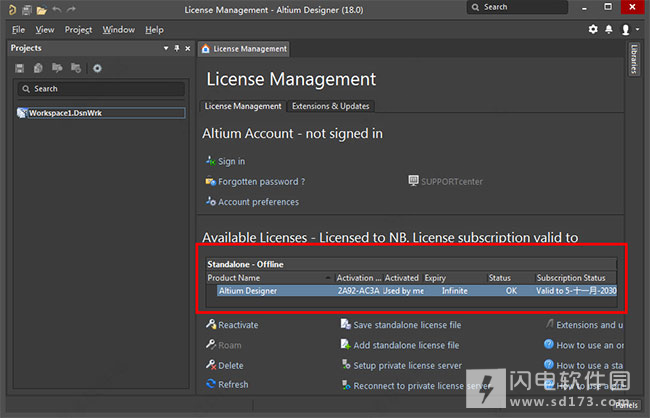Viewport: 650px width, 418px height.
Task: Sort by the Product Name column header
Action: (270, 278)
